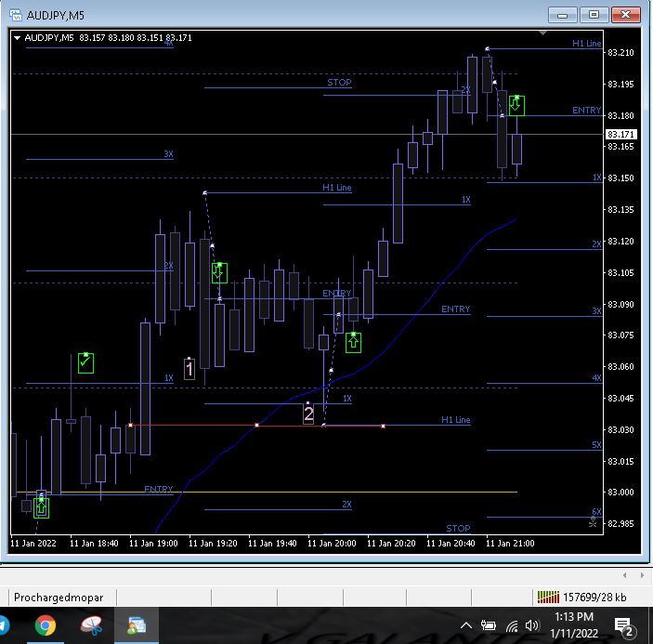The width and height of the screenshot is (653, 644).
Task: Click the red trendline middle anchor point
Action: 257,426
